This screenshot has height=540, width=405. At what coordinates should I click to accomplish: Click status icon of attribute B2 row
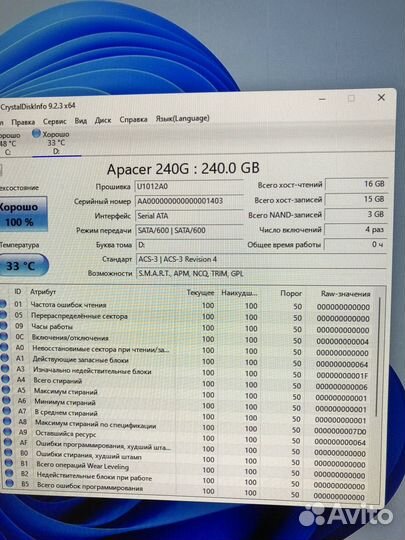pyautogui.click(x=9, y=473)
